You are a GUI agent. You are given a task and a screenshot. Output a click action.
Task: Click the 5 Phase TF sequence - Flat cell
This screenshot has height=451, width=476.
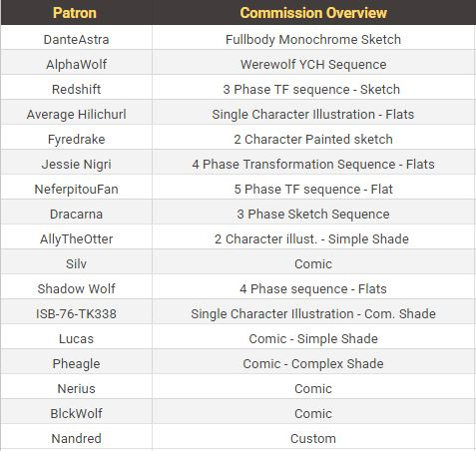313,188
